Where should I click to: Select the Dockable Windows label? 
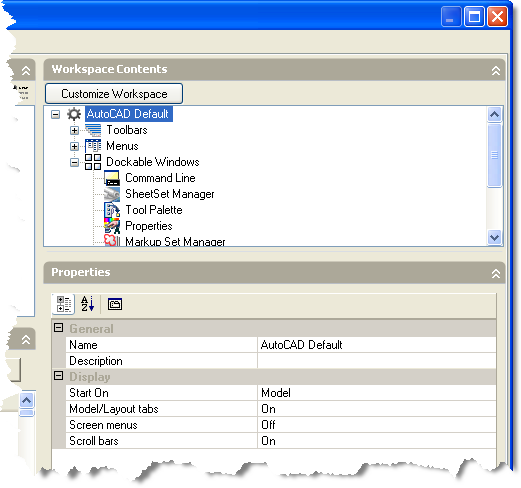(153, 162)
